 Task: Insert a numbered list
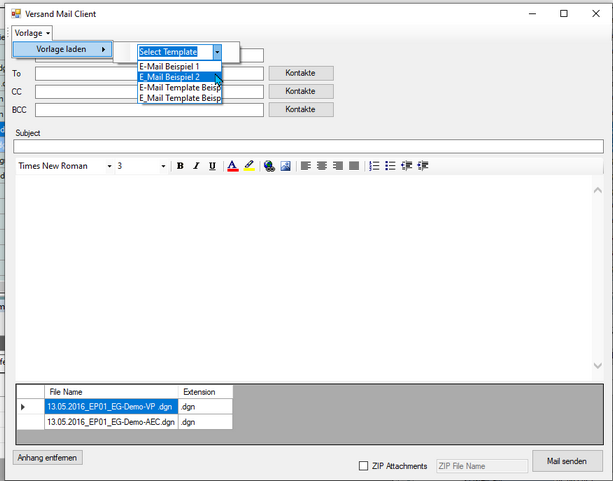[x=374, y=166]
